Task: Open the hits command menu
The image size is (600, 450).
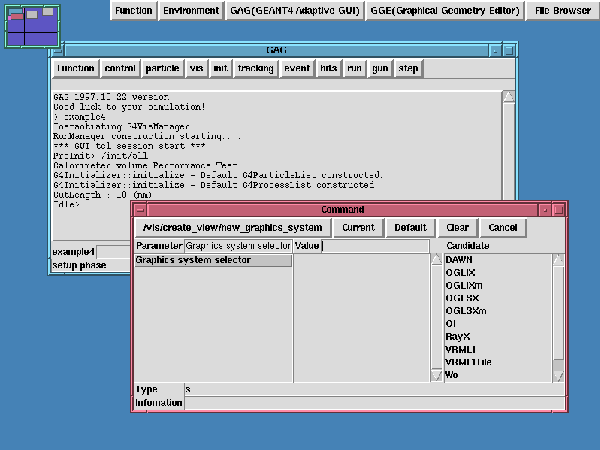Action: (329, 68)
